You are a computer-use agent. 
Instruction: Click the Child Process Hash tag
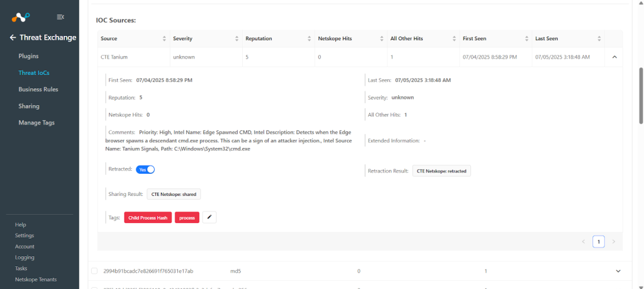click(148, 217)
